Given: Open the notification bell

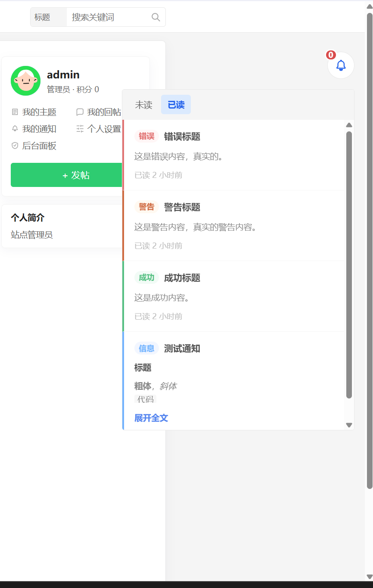Looking at the screenshot, I should coord(341,65).
